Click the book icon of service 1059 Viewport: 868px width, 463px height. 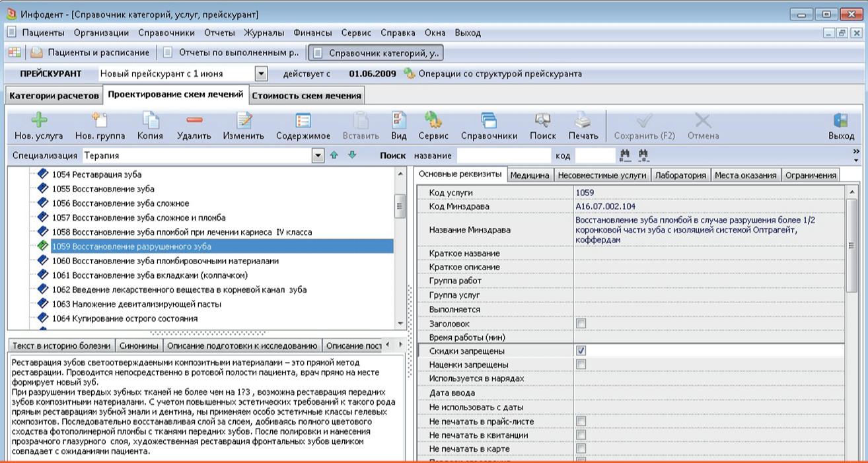click(44, 246)
